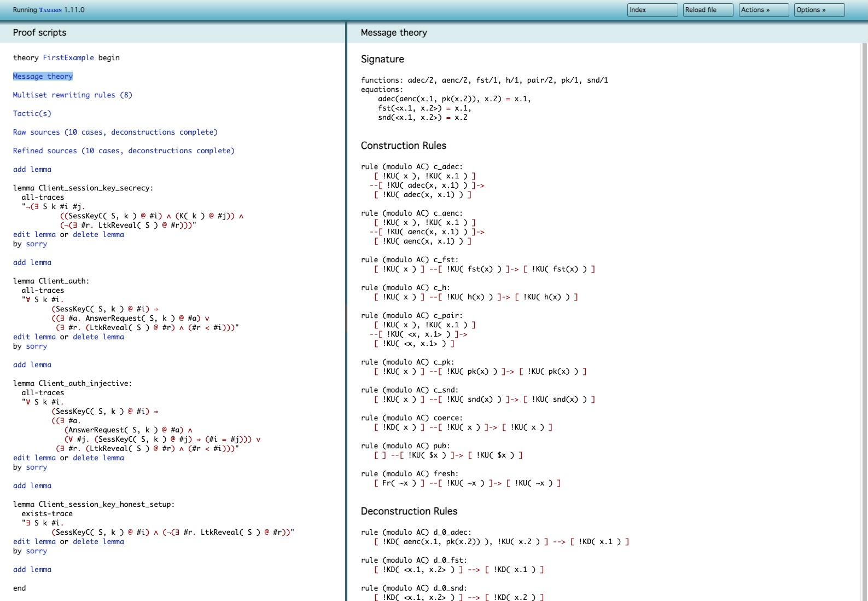The width and height of the screenshot is (868, 601).
Task: Click the Message theory panel heading
Action: tap(394, 32)
